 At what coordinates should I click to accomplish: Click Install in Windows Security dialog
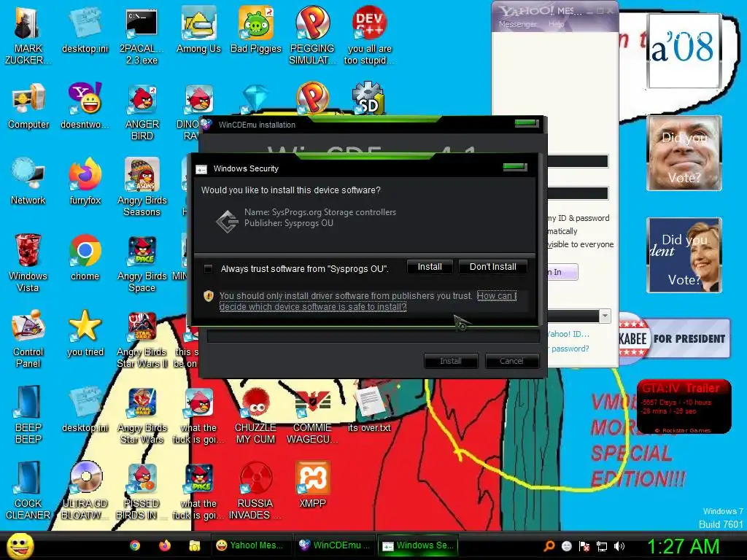tap(429, 267)
